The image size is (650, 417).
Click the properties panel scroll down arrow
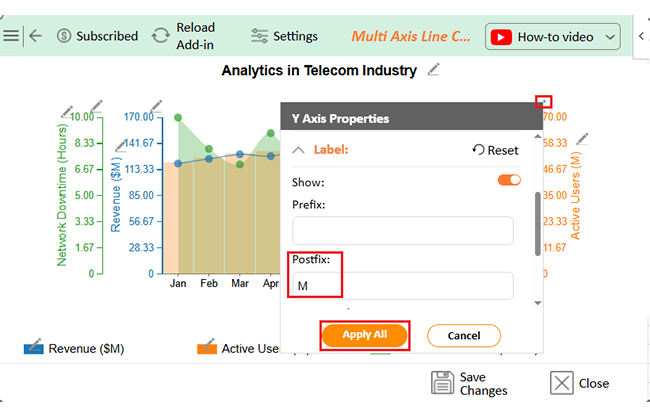538,303
